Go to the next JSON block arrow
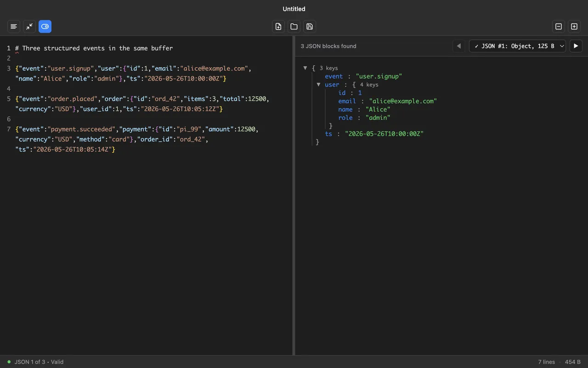 576,46
